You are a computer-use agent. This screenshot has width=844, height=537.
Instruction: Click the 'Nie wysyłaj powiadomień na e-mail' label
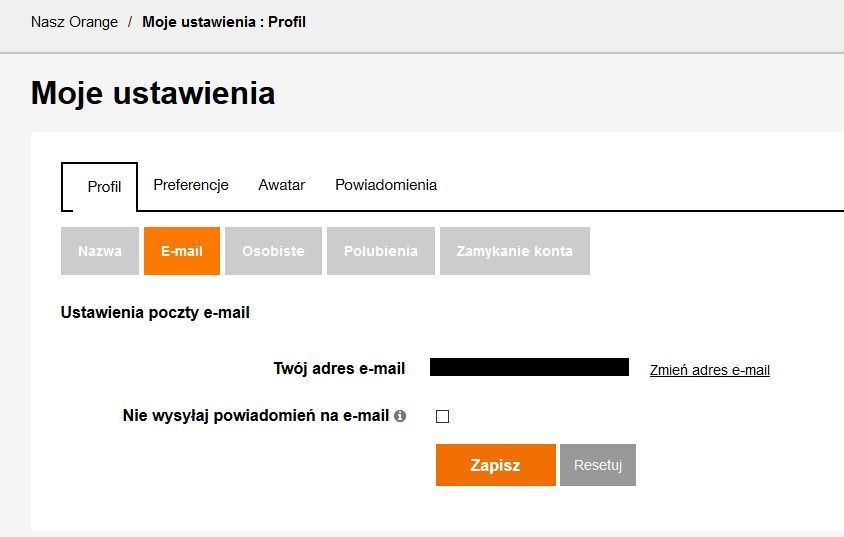(255, 415)
